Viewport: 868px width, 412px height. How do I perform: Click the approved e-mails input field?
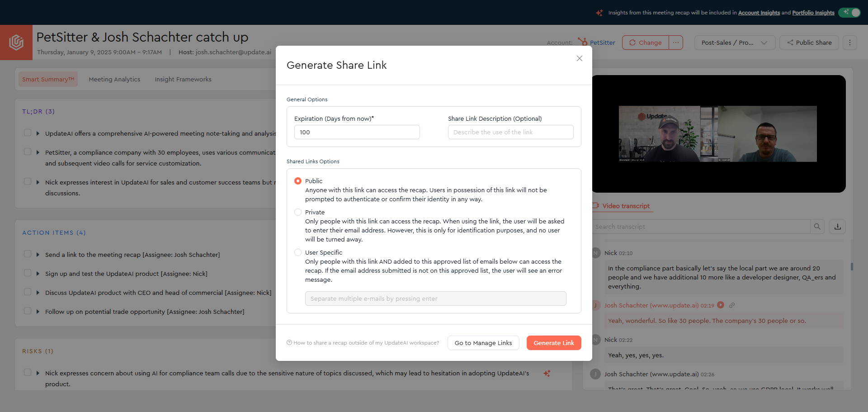[x=436, y=298]
